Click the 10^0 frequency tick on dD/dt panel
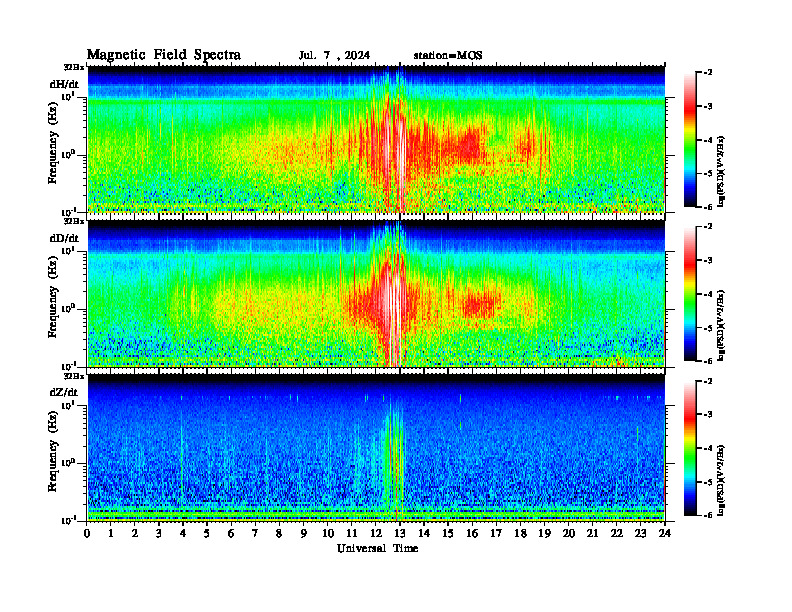792x612 pixels. 68,308
